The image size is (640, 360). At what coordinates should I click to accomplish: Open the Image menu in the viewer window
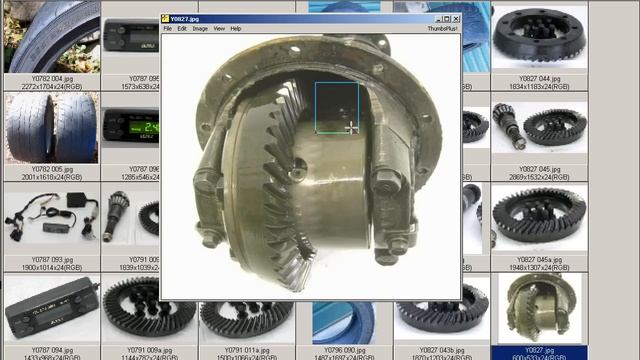(x=200, y=29)
